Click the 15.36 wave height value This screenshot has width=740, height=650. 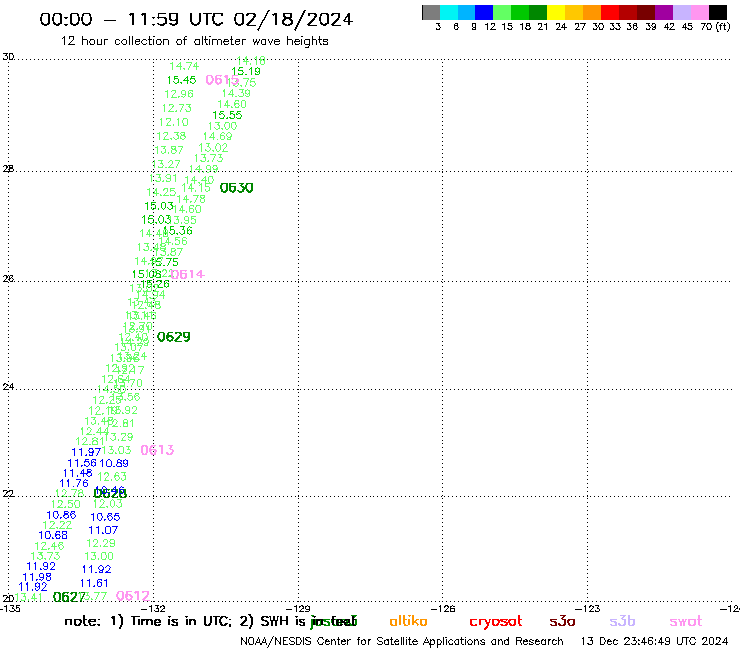click(x=177, y=231)
